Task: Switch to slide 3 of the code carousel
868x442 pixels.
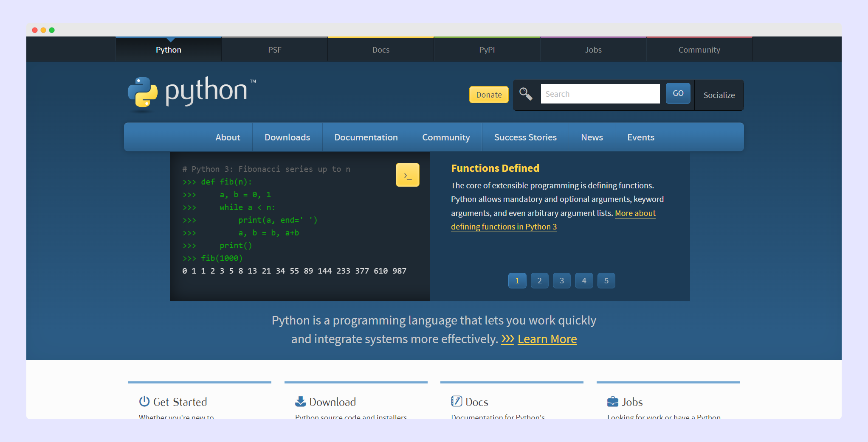Action: coord(562,281)
